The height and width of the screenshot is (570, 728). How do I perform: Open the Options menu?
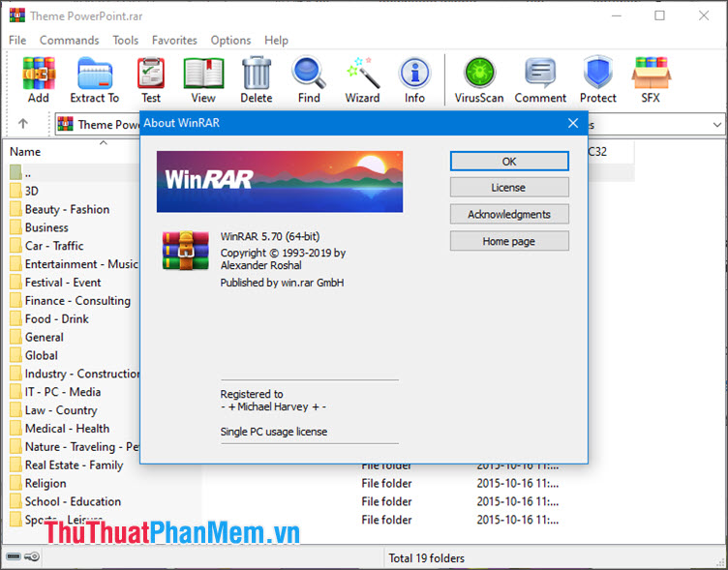tap(230, 41)
